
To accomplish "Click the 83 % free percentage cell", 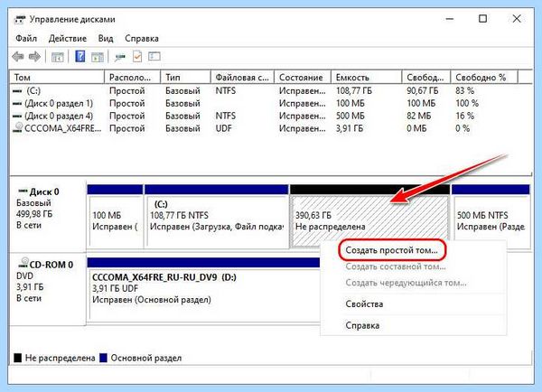I will click(465, 91).
